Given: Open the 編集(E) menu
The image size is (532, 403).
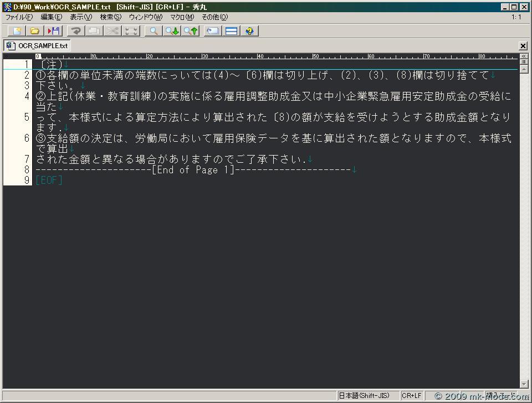Looking at the screenshot, I should pyautogui.click(x=51, y=17).
